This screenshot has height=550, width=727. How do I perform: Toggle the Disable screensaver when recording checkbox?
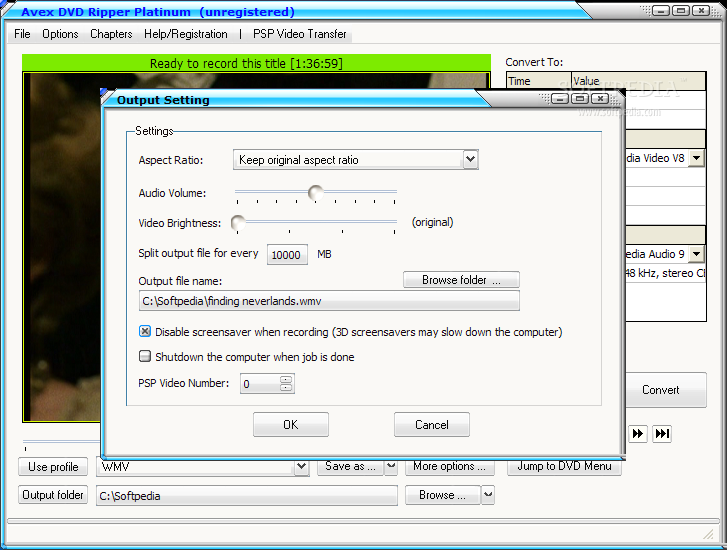coord(145,331)
